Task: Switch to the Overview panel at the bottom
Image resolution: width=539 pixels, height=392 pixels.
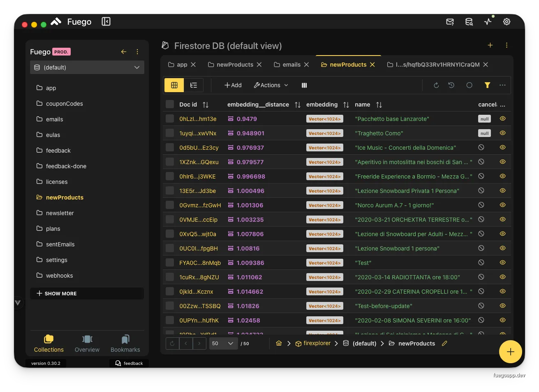Action: click(x=87, y=343)
